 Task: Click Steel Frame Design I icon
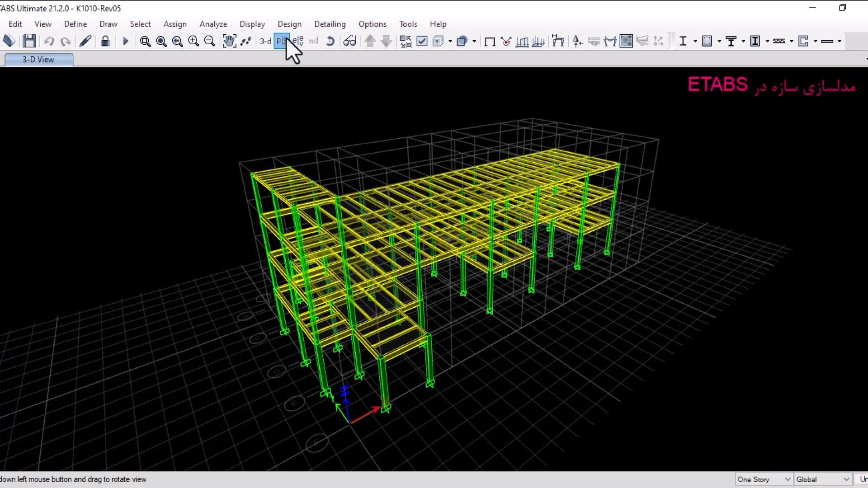(683, 42)
